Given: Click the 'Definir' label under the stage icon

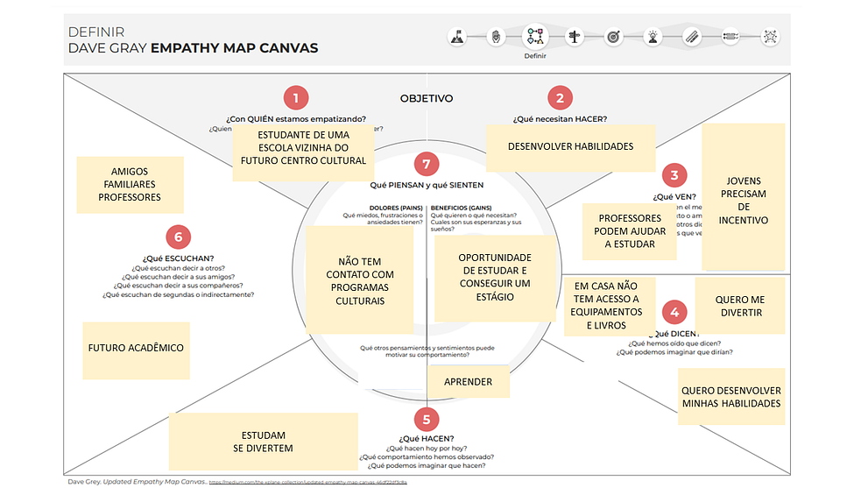Looking at the screenshot, I should tap(535, 56).
